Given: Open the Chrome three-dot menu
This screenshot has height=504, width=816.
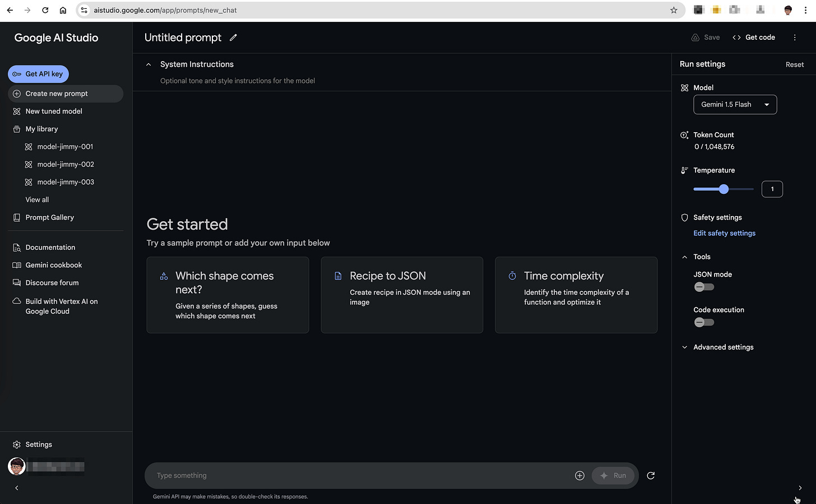Looking at the screenshot, I should point(805,10).
